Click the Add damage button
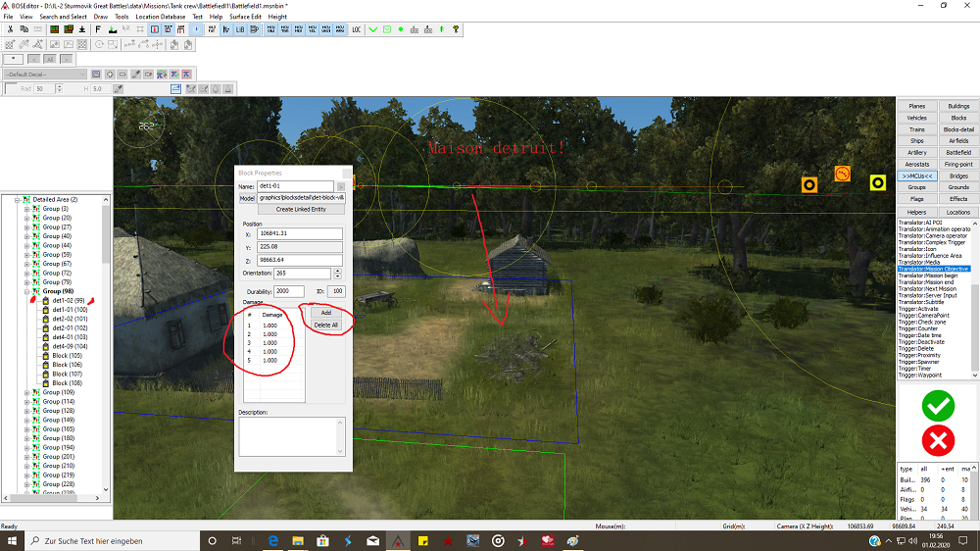980x551 pixels. pyautogui.click(x=326, y=313)
